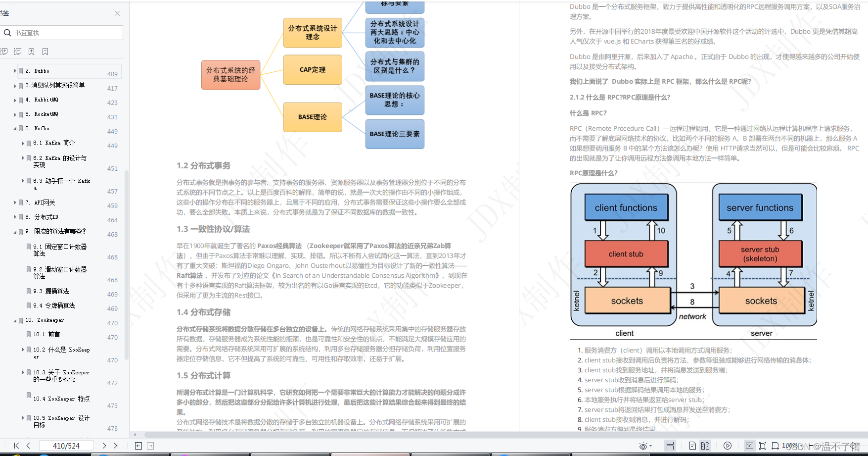This screenshot has width=868, height=456.
Task: Switch to single-page view
Action: 692,446
